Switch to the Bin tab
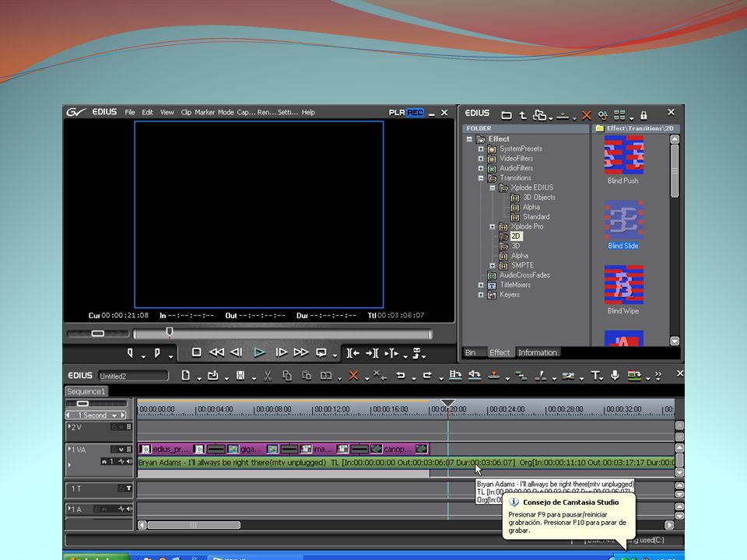The height and width of the screenshot is (560, 747). click(471, 353)
